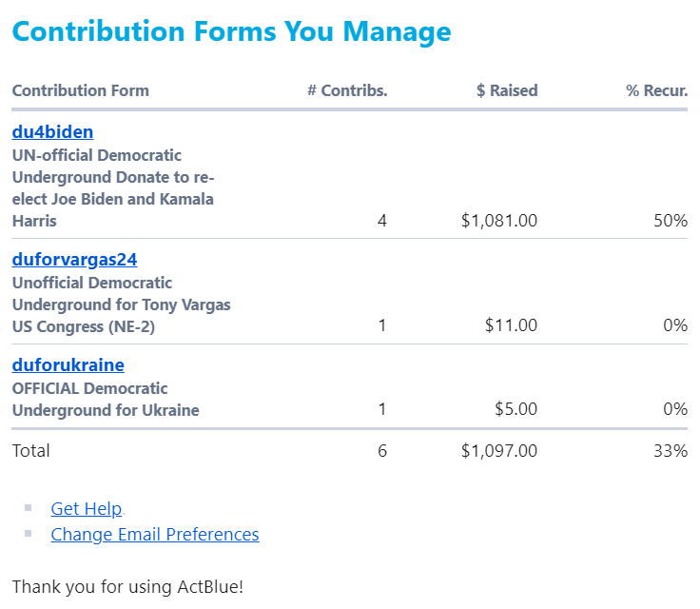The image size is (700, 609).
Task: Click the Contribution Forms You Manage heading
Action: (232, 31)
